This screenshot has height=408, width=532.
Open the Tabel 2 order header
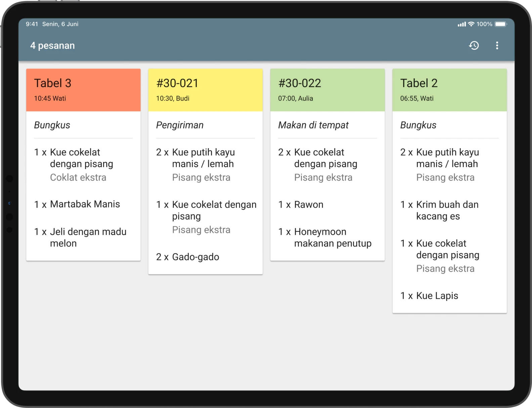coord(449,90)
